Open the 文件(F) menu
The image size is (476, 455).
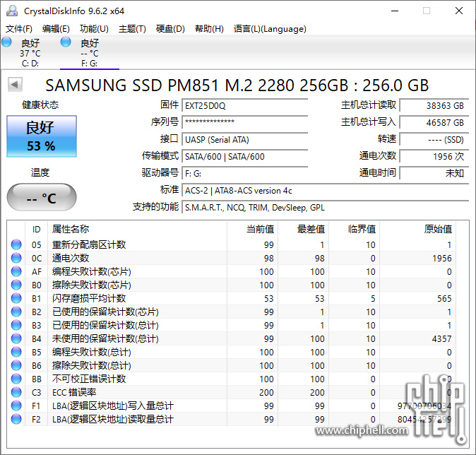pyautogui.click(x=19, y=29)
